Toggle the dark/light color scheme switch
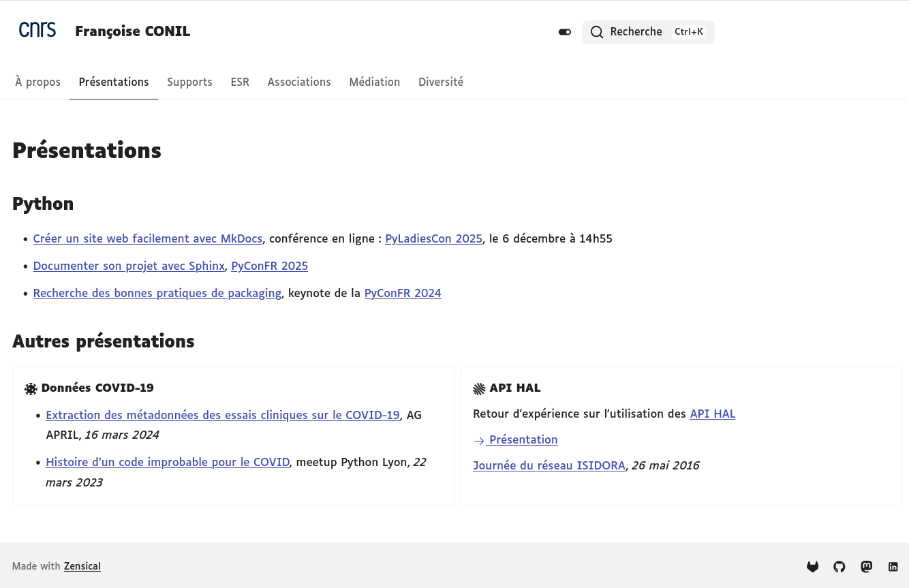Image resolution: width=909 pixels, height=588 pixels. click(x=564, y=32)
